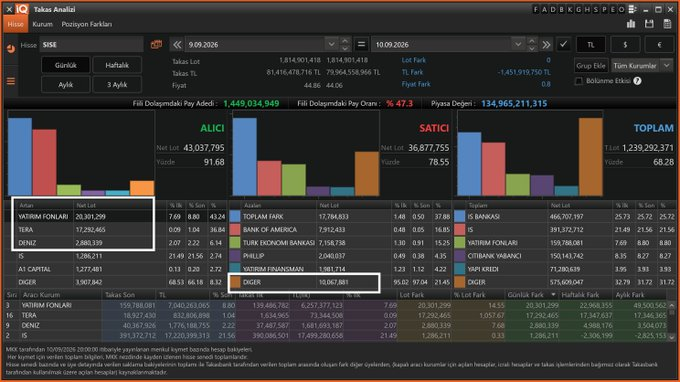This screenshot has height=382, width=680.
Task: Click the F shortcut letter in title bar
Action: point(536,10)
